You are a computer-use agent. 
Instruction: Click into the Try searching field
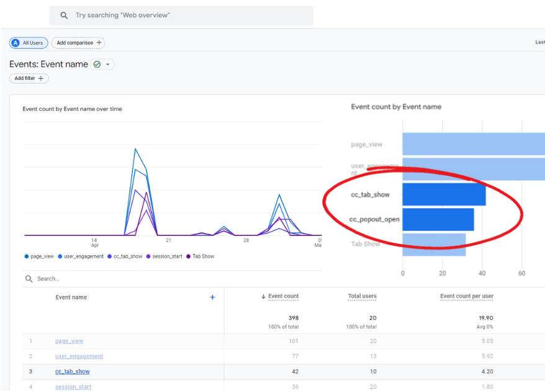155,15
